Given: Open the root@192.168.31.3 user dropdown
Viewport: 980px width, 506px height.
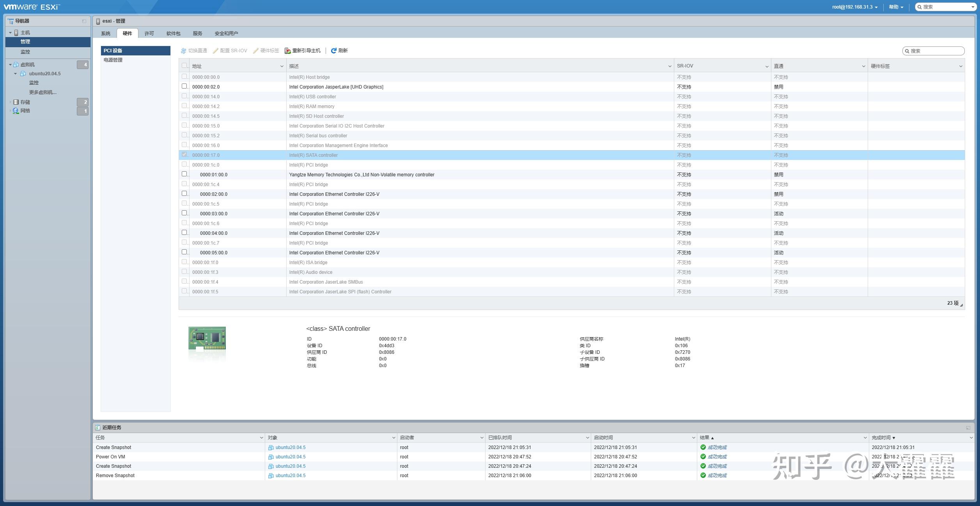Looking at the screenshot, I should point(855,7).
